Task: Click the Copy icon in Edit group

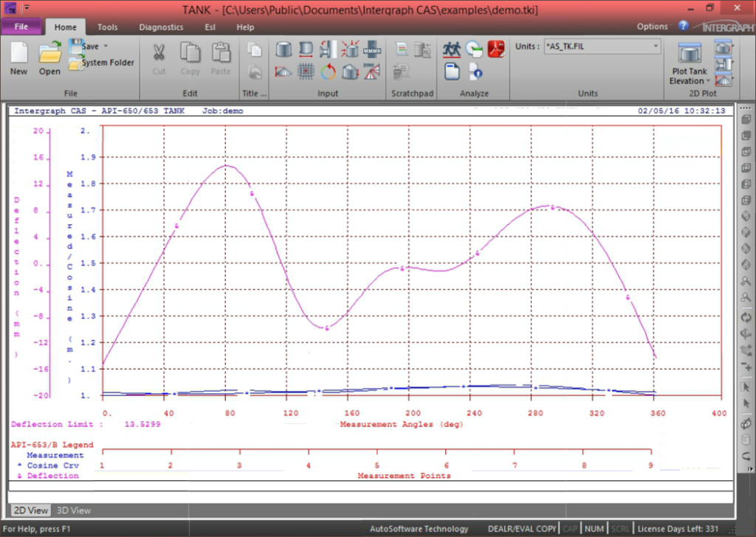Action: [190, 52]
